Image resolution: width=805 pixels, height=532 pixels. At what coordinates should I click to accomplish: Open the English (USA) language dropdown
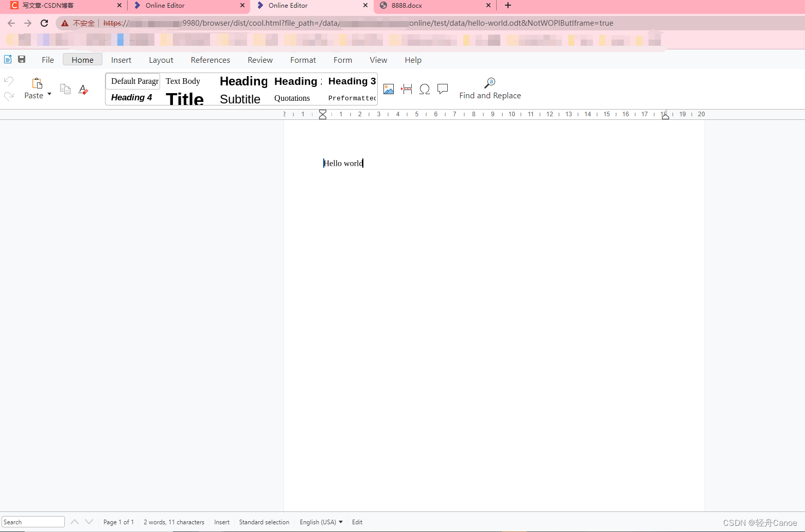[321, 522]
